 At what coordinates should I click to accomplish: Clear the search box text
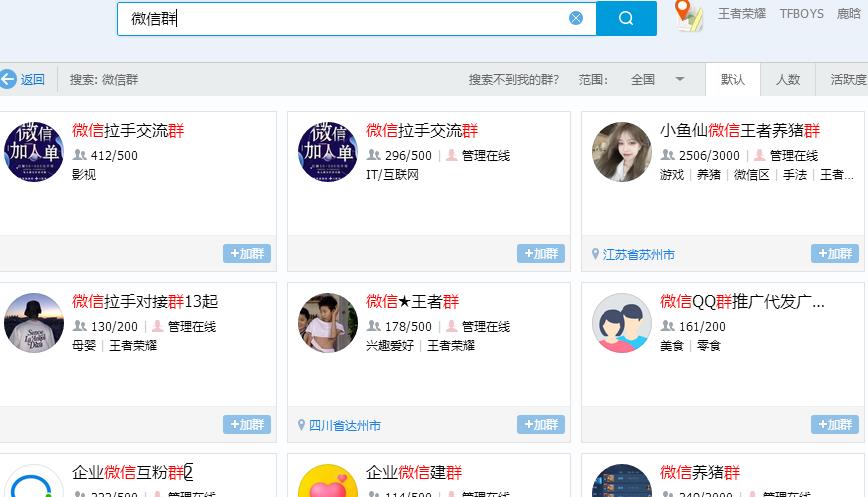tap(576, 18)
